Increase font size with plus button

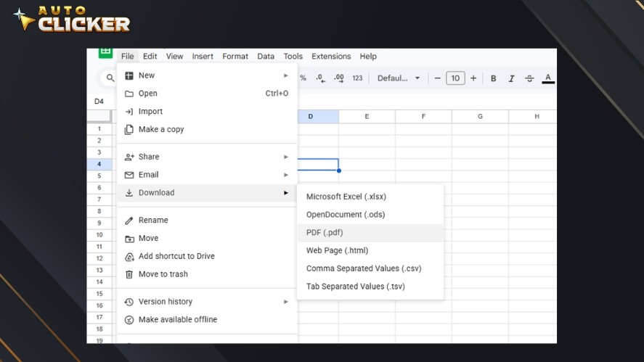[473, 78]
